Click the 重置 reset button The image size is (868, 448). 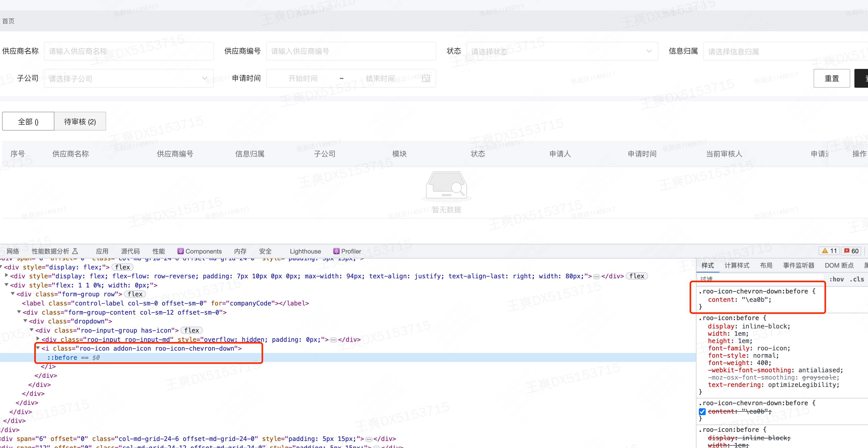coord(832,78)
